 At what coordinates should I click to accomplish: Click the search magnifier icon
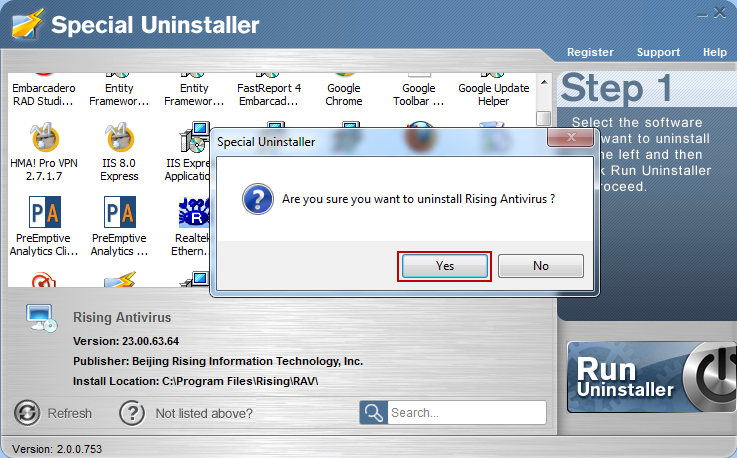pos(374,412)
